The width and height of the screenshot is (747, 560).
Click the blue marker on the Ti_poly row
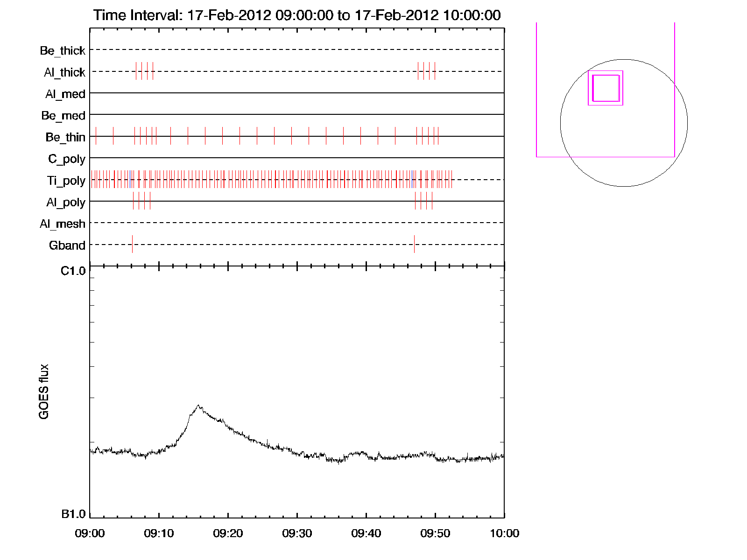point(130,180)
